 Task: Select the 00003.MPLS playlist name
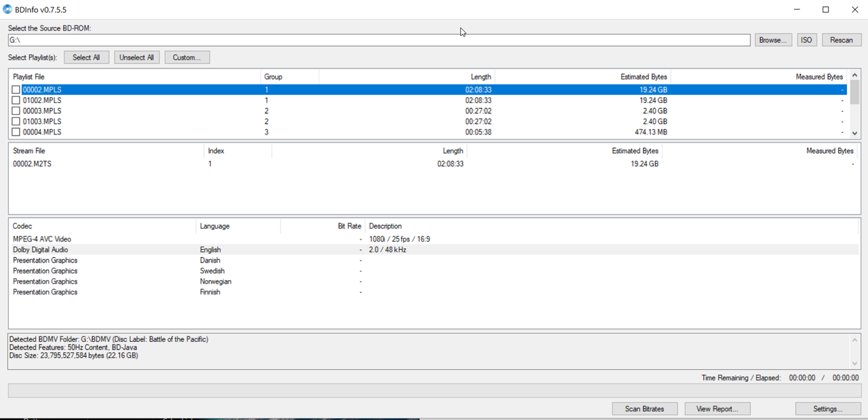click(42, 111)
